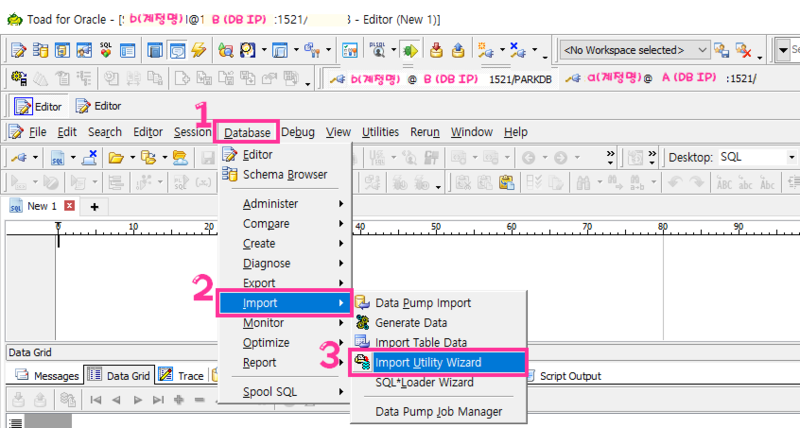This screenshot has width=800, height=428.
Task: Click the cloud folder icon
Action: pyautogui.click(x=180, y=158)
